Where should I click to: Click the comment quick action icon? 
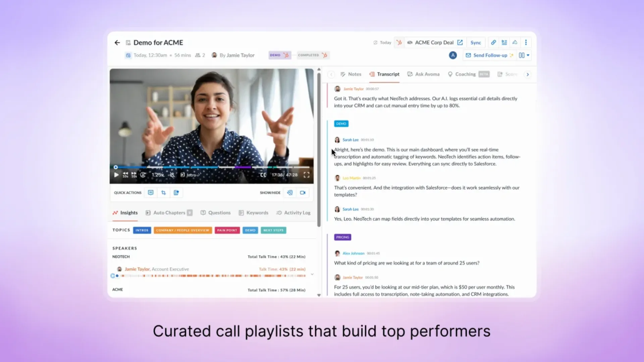point(151,193)
